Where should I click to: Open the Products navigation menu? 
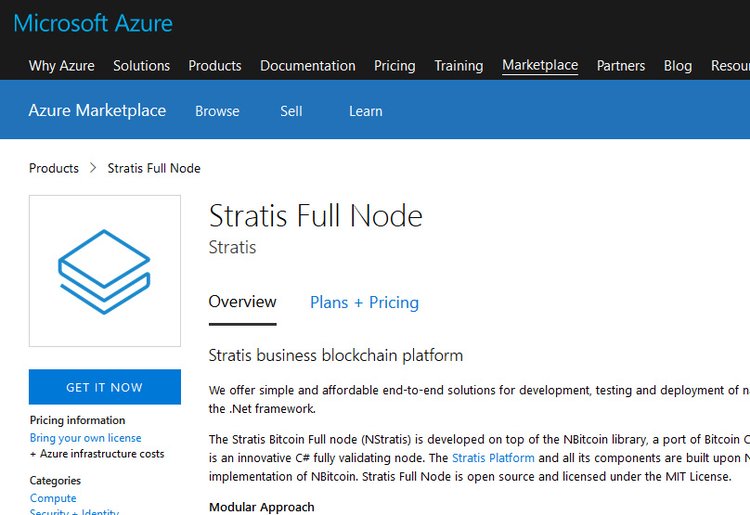215,66
